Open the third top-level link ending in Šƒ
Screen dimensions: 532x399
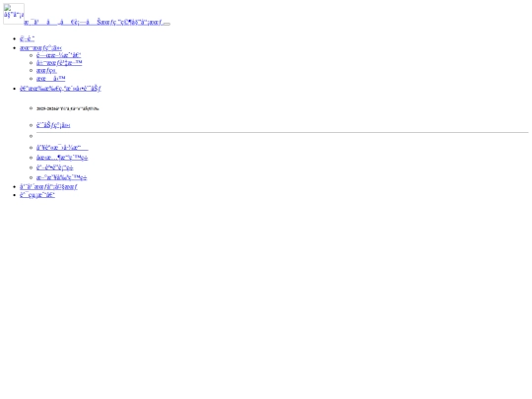point(60,89)
